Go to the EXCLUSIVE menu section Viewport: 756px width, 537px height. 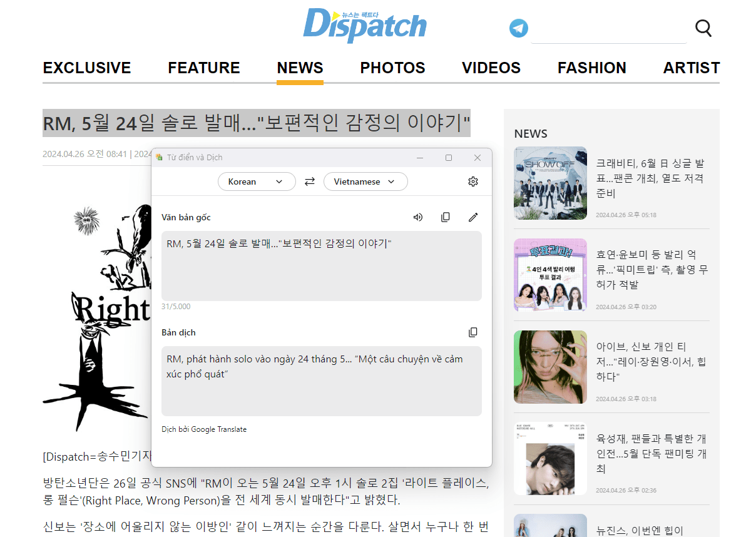click(87, 68)
